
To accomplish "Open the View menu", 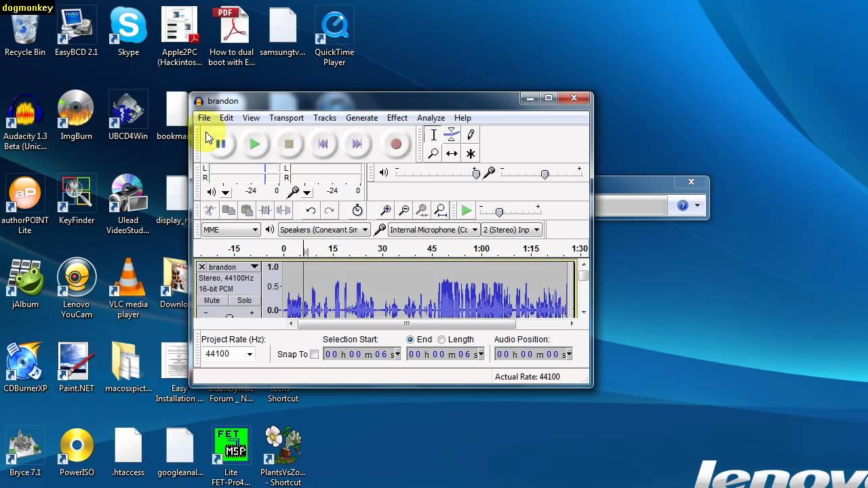I will pos(251,118).
